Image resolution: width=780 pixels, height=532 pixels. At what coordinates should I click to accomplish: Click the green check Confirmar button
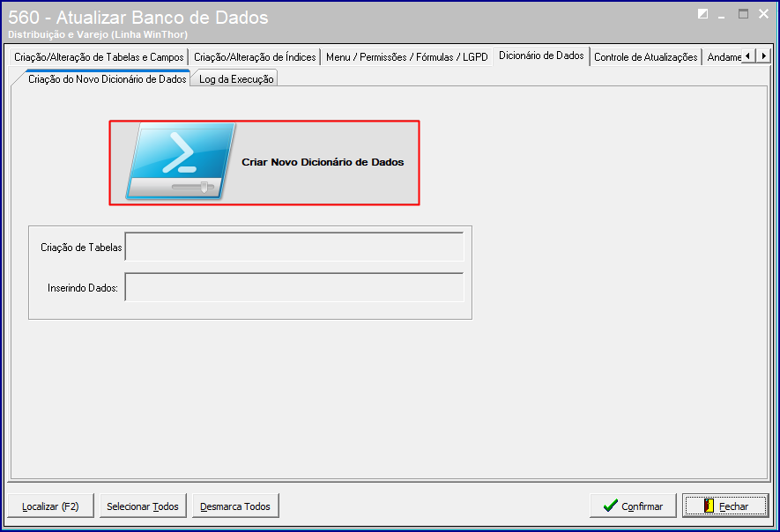point(633,506)
